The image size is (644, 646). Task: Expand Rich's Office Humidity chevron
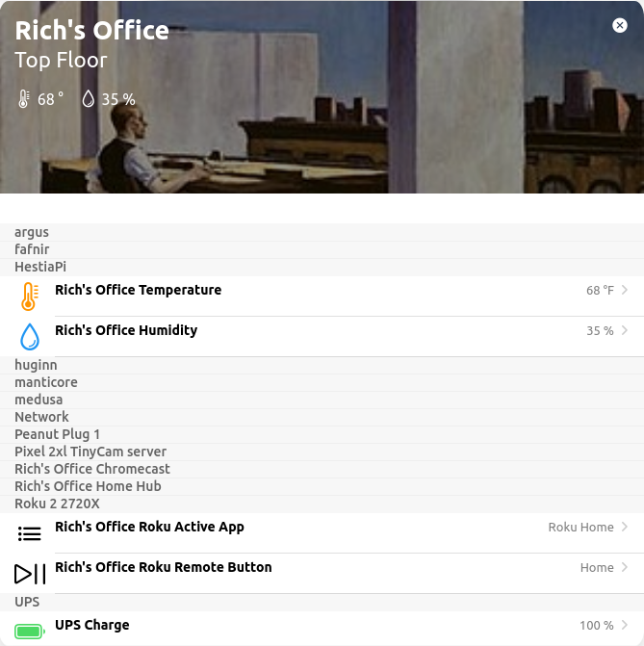click(625, 330)
